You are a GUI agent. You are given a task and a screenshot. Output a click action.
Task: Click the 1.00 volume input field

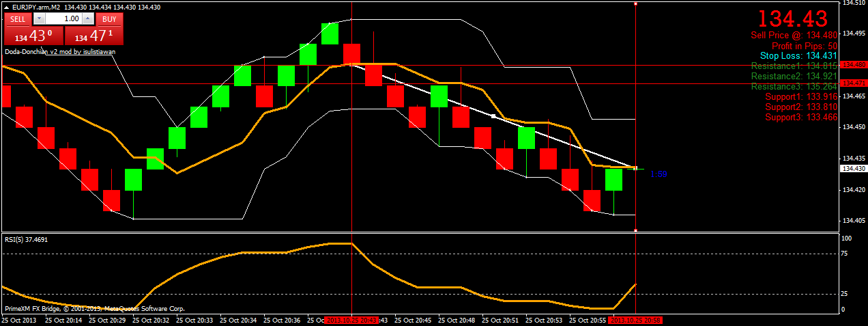tap(63, 19)
